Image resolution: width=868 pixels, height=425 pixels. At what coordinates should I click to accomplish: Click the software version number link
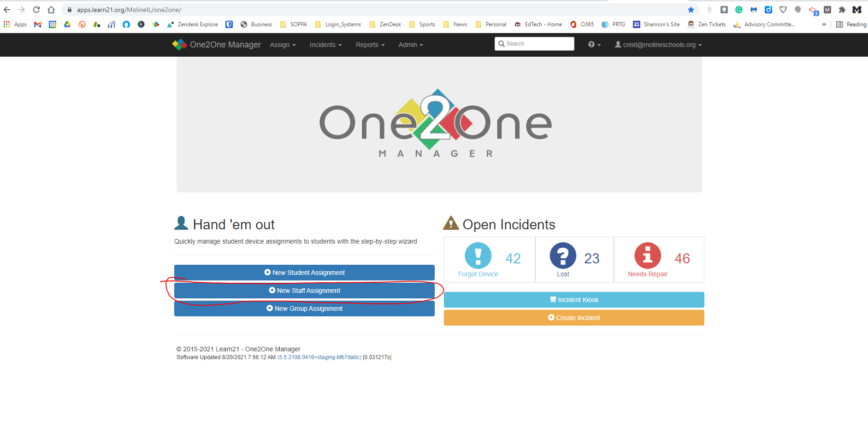click(x=319, y=357)
